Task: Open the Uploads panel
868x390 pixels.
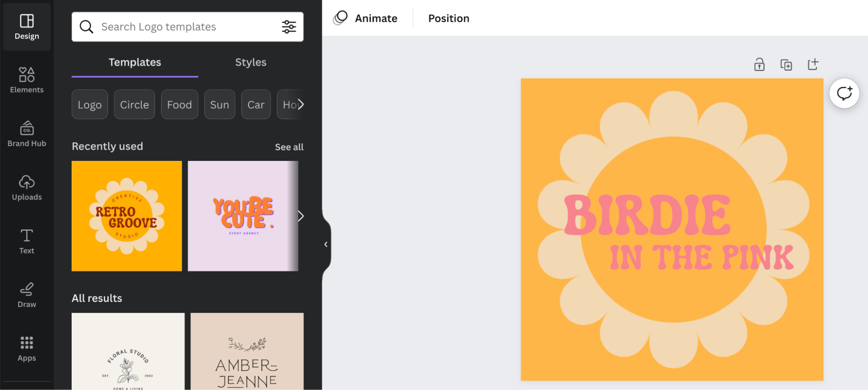Action: [x=26, y=187]
